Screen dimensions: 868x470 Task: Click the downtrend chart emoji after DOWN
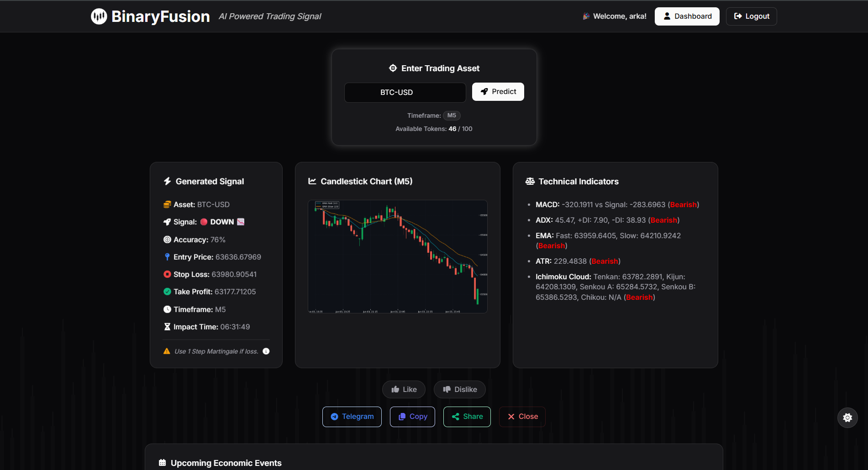coord(241,222)
